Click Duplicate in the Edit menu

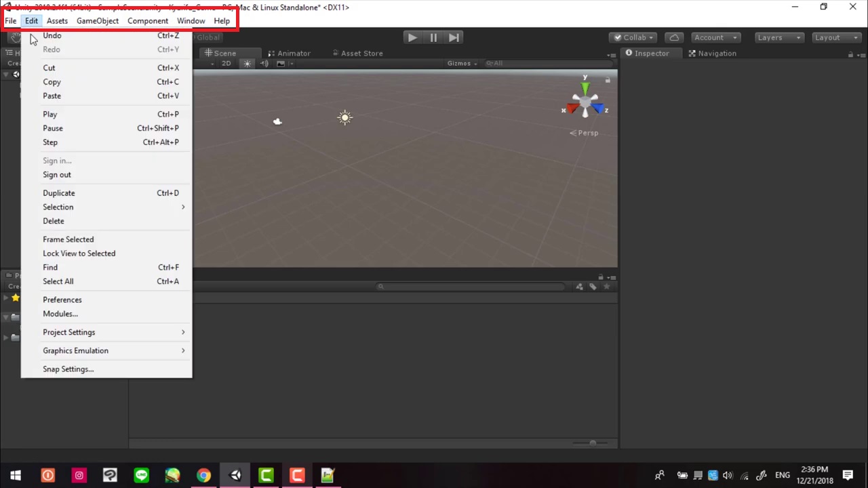tap(58, 192)
